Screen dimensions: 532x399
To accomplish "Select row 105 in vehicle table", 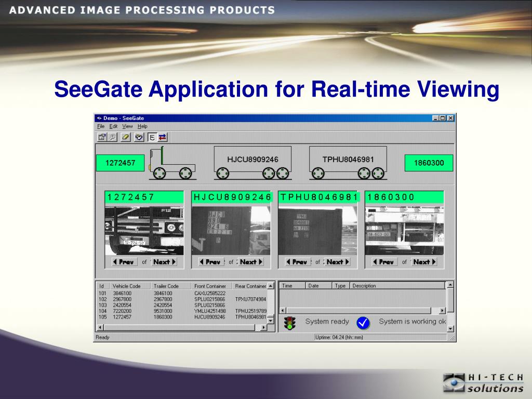I will click(x=182, y=317).
